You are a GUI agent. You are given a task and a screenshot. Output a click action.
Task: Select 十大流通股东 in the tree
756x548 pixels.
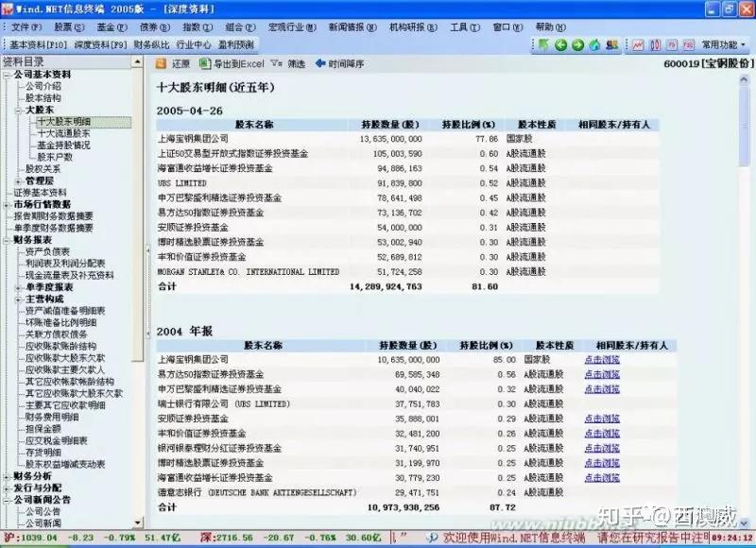tap(63, 133)
